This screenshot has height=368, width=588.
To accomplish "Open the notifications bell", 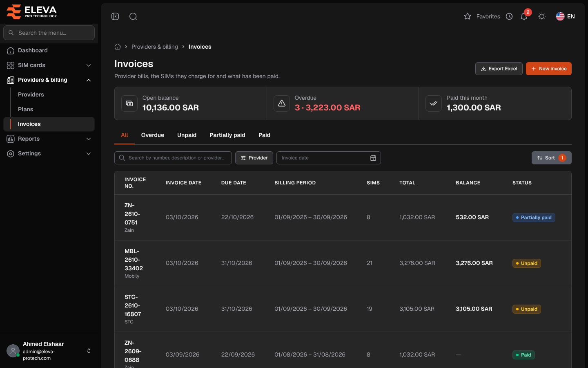I will 524,16.
